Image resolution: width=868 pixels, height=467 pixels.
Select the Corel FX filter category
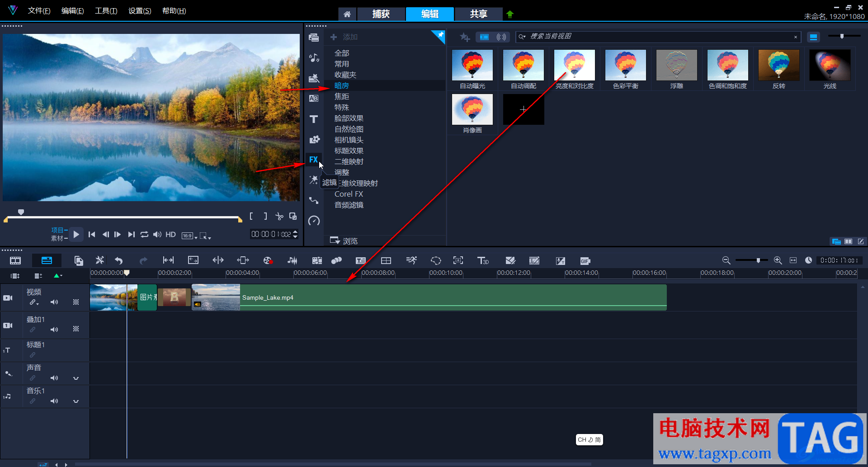pos(349,194)
